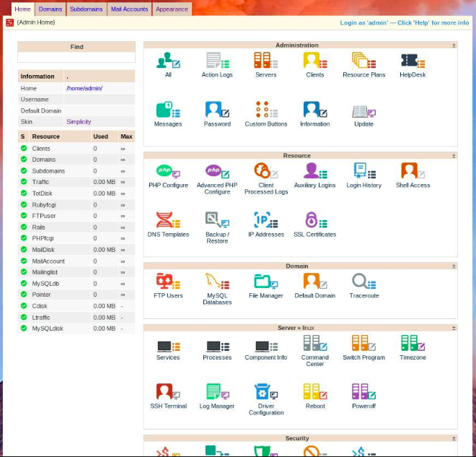Open Advanced PHP Configure
The width and height of the screenshot is (476, 457).
217,171
